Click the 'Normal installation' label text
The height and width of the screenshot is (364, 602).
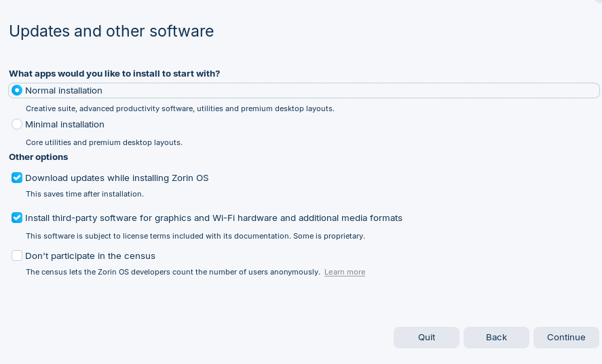click(x=64, y=91)
